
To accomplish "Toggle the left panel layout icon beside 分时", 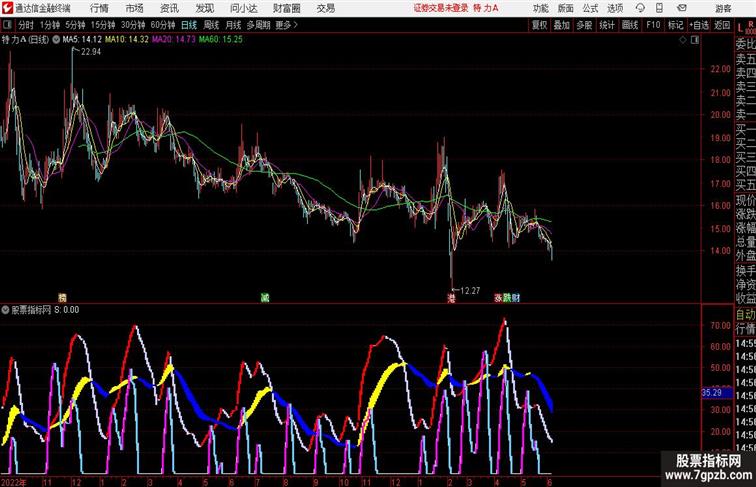I will [x=7, y=25].
